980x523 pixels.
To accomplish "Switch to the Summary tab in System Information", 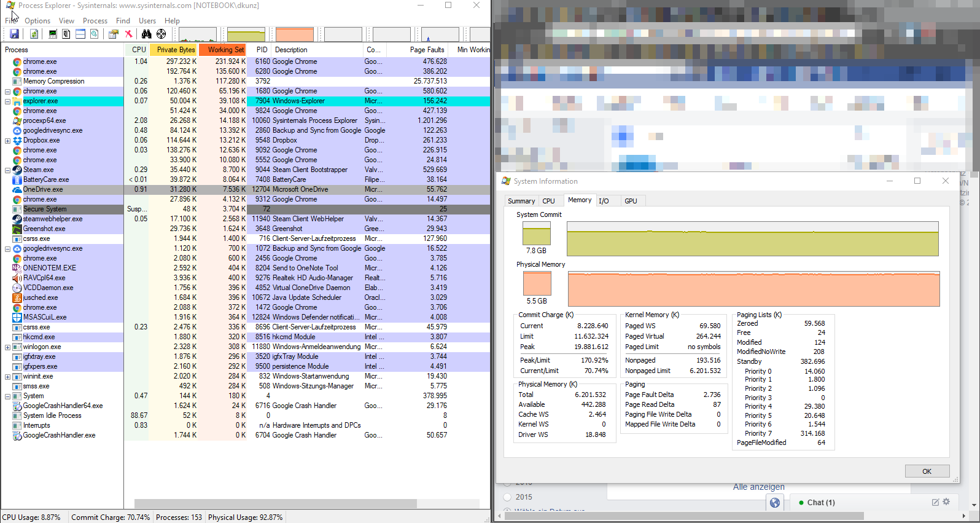I will [x=521, y=201].
